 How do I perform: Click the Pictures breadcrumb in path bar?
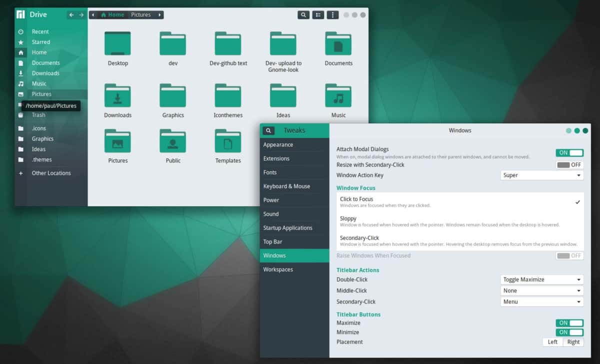(x=141, y=14)
